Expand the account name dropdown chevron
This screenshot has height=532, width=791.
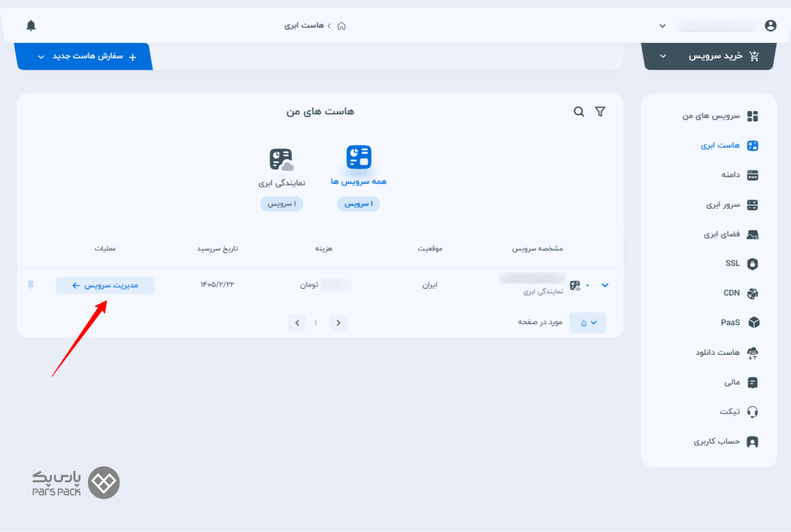pos(662,26)
